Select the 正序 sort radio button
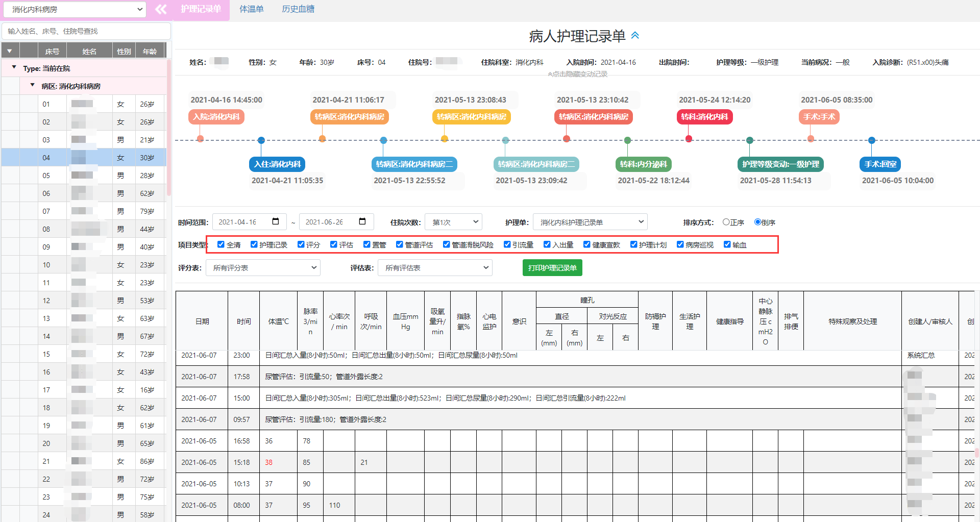The width and height of the screenshot is (980, 522). (726, 222)
